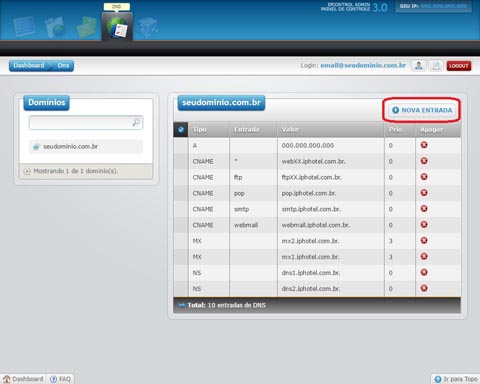Delete the MX mx2.iphotel.com.br record
Image resolution: width=480 pixels, height=384 pixels.
click(424, 240)
